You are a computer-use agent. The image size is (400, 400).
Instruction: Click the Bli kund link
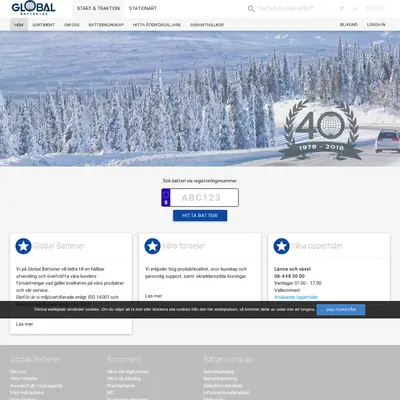[x=349, y=25]
